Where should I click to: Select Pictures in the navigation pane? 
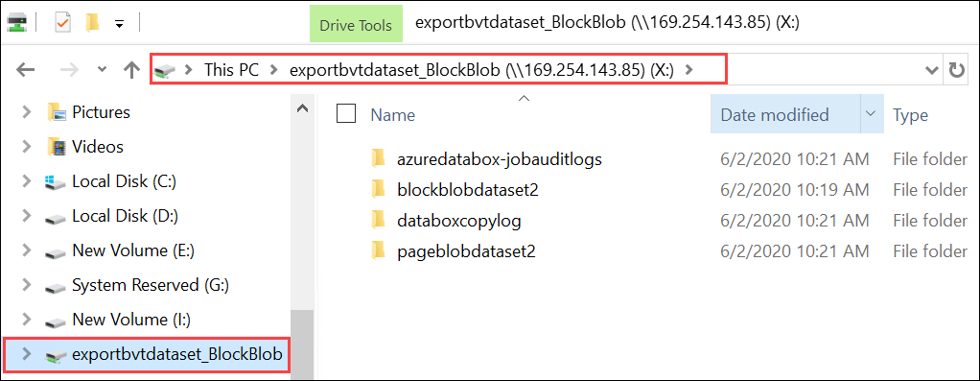102,112
